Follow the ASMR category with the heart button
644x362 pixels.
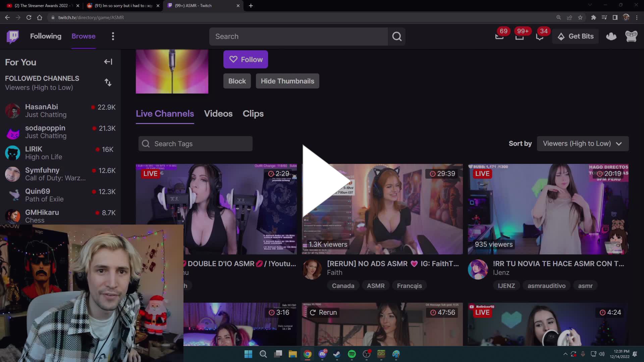(x=246, y=59)
